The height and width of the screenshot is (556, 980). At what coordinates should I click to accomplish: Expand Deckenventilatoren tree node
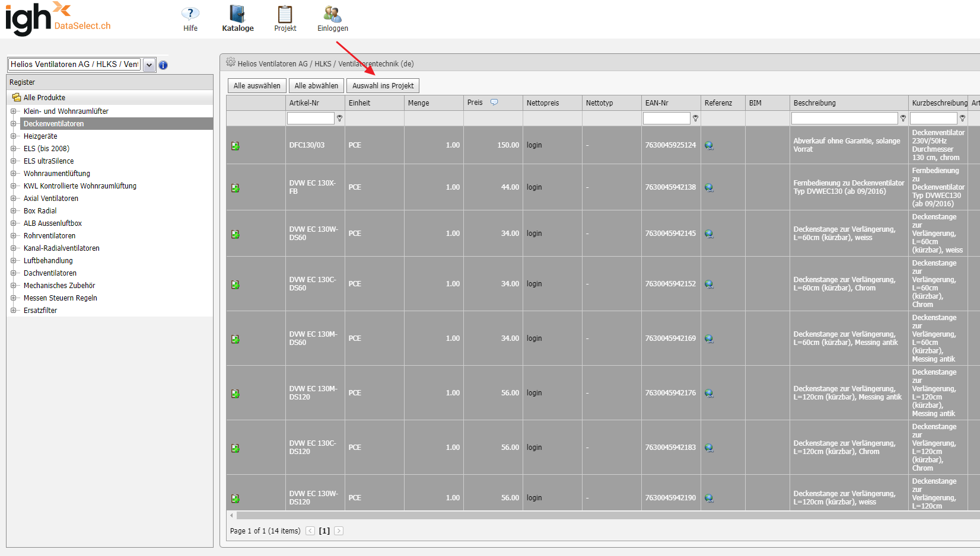coord(13,123)
